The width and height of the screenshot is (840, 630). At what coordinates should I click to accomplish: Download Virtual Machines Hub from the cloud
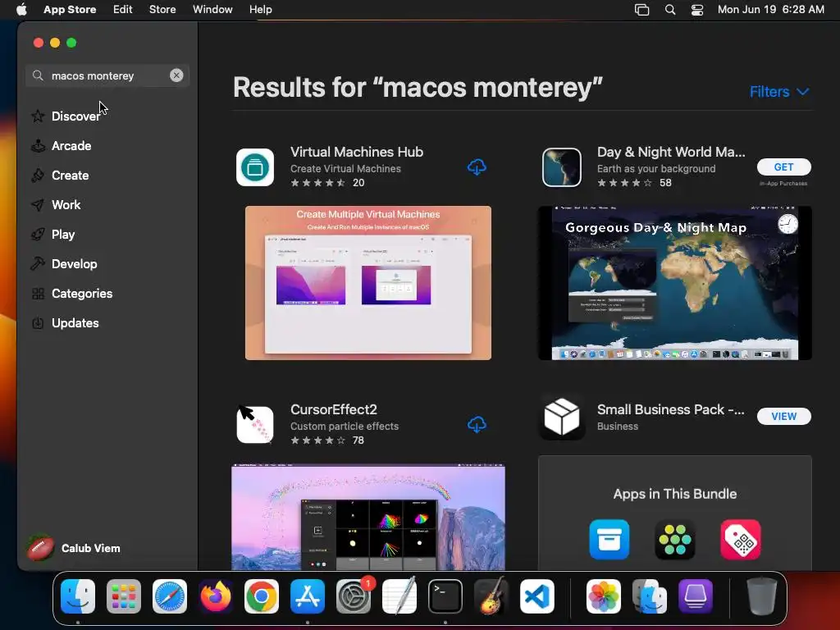(x=477, y=167)
